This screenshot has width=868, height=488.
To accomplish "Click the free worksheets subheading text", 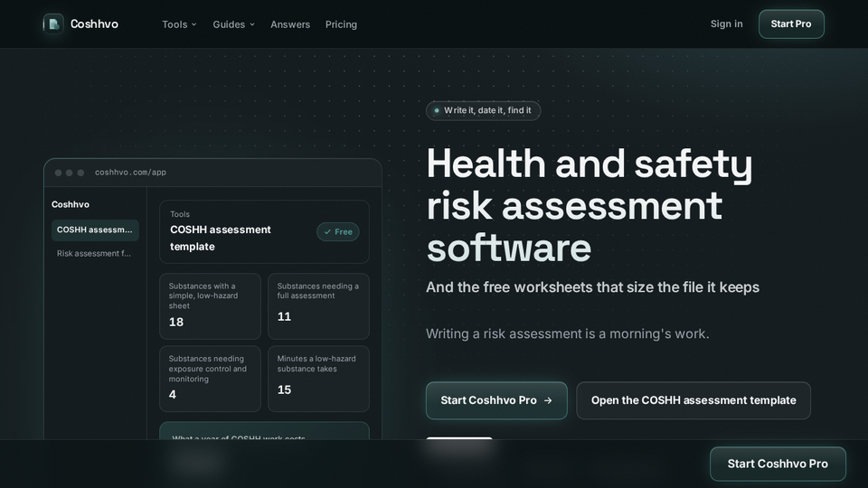I will click(x=592, y=287).
